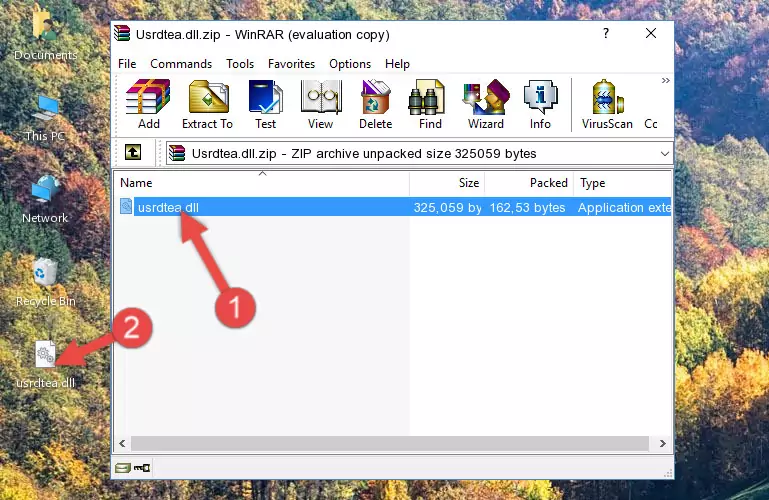
Task: Sort files by Packed column
Action: pyautogui.click(x=529, y=183)
